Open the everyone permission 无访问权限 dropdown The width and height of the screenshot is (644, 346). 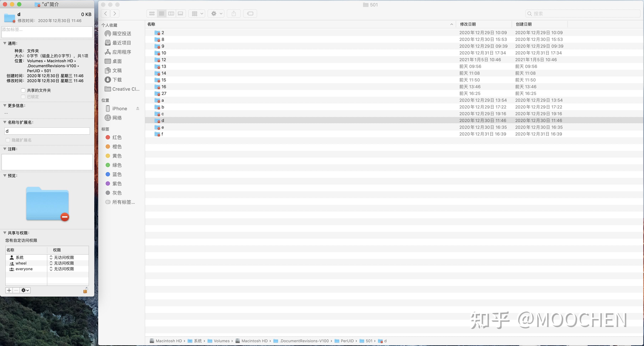62,269
